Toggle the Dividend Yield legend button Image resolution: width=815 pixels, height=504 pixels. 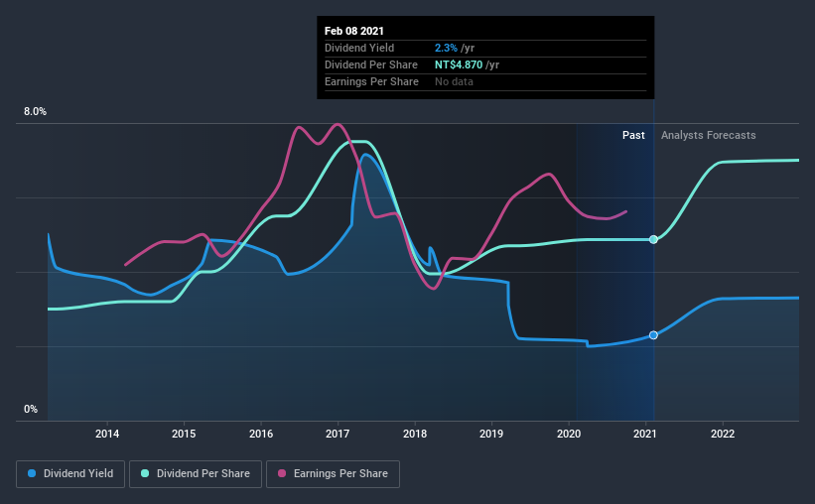tap(70, 474)
